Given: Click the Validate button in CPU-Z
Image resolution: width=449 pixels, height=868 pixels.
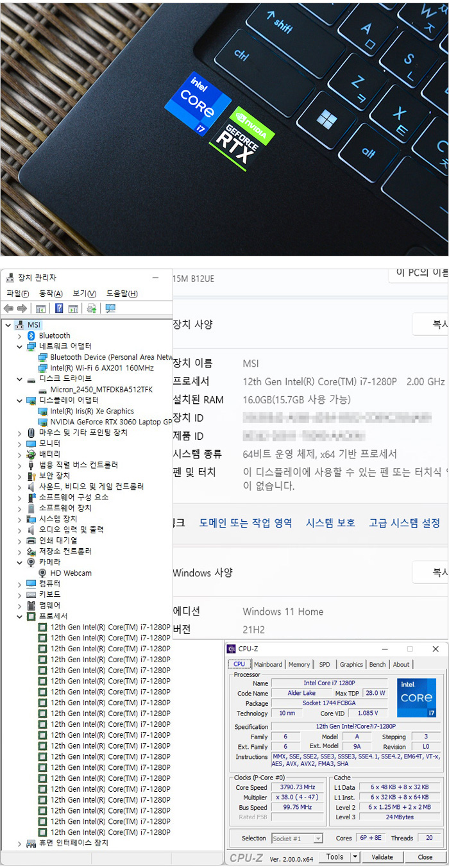Looking at the screenshot, I should point(382,856).
